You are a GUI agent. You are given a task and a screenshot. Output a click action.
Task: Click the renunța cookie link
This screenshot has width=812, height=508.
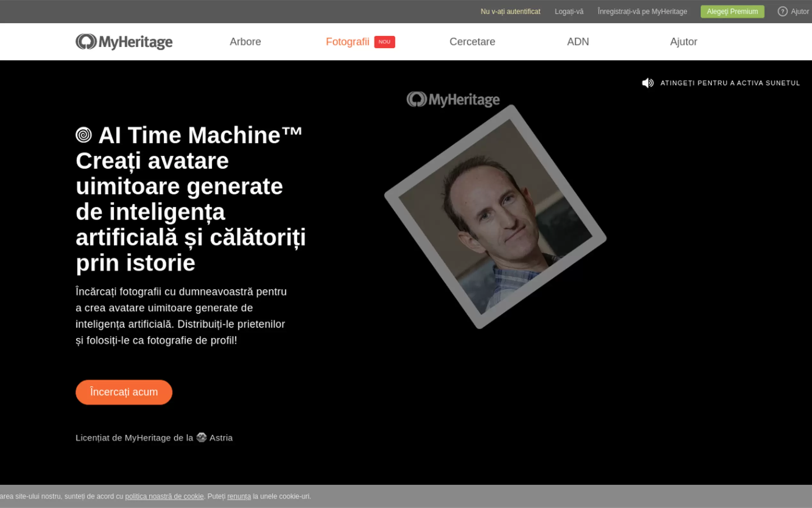(239, 496)
